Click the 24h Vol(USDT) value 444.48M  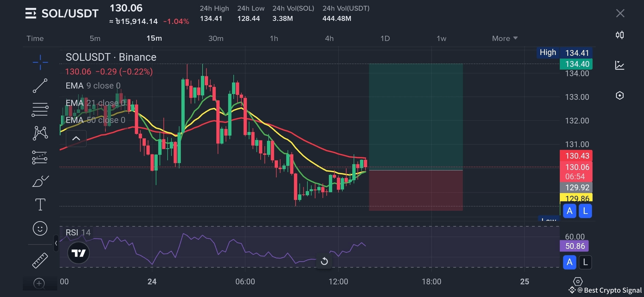(x=337, y=18)
